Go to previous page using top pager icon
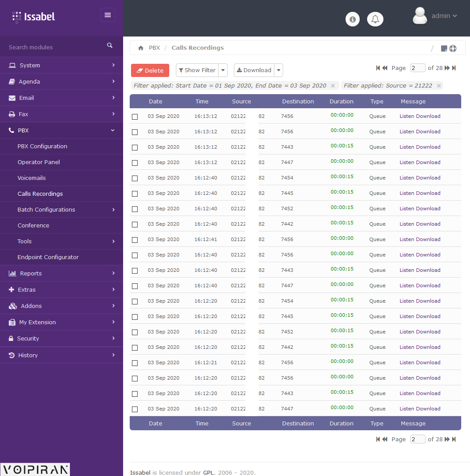Viewport: 470px width, 476px height. click(x=385, y=68)
